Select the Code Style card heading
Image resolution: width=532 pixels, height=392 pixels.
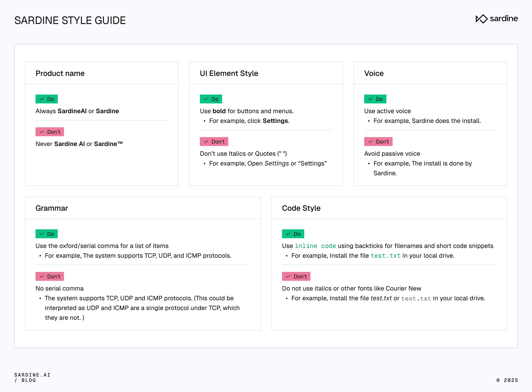pyautogui.click(x=301, y=208)
